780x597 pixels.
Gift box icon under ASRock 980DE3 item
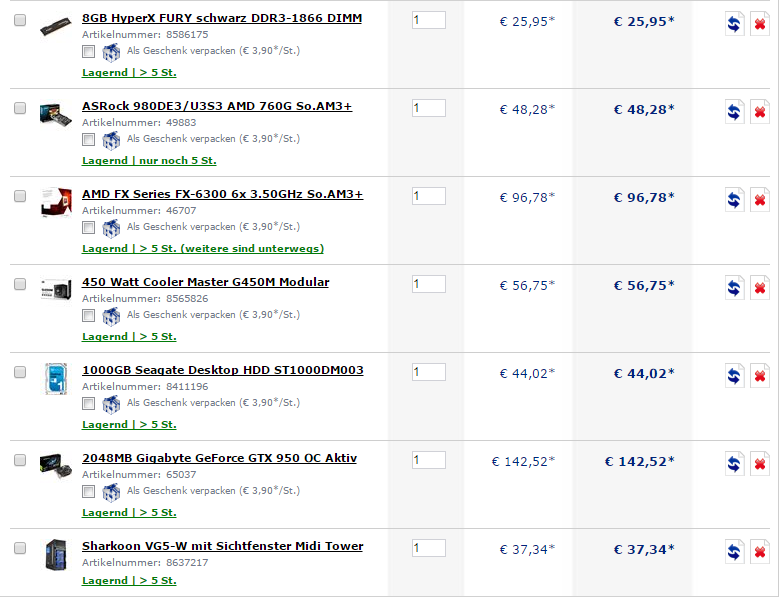click(111, 140)
